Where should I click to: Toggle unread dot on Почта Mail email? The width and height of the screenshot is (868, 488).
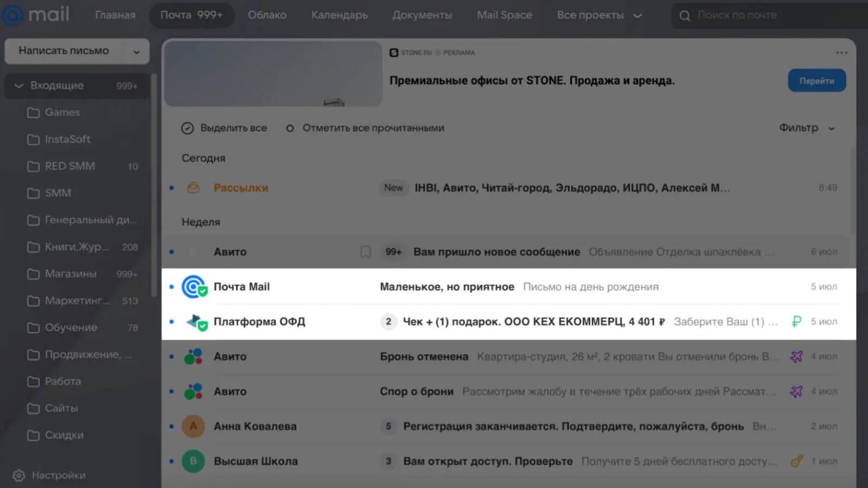point(172,287)
